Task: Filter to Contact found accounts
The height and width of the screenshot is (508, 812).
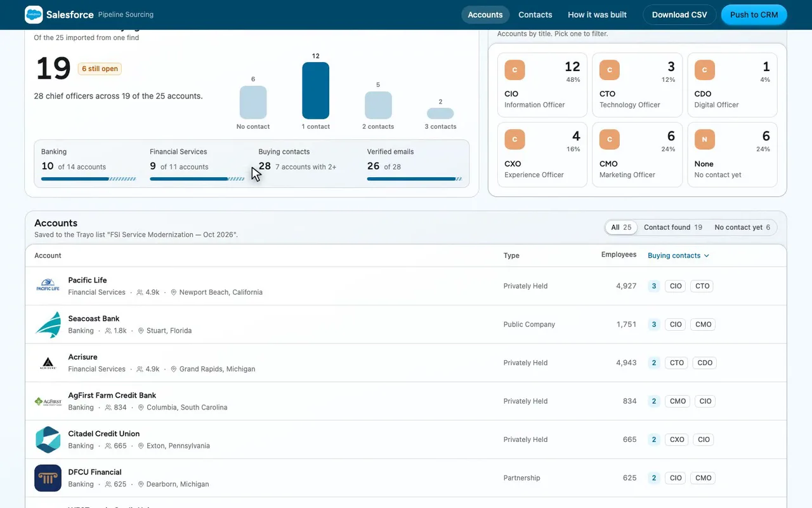Action: point(673,227)
